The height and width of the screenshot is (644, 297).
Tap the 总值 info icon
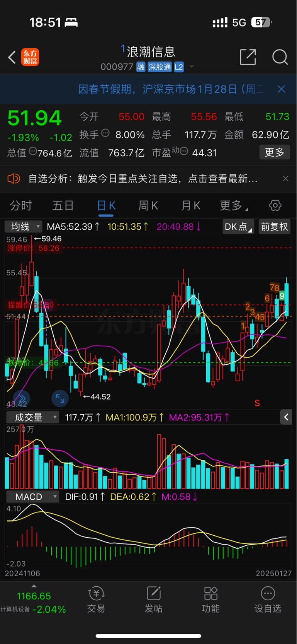pos(32,152)
